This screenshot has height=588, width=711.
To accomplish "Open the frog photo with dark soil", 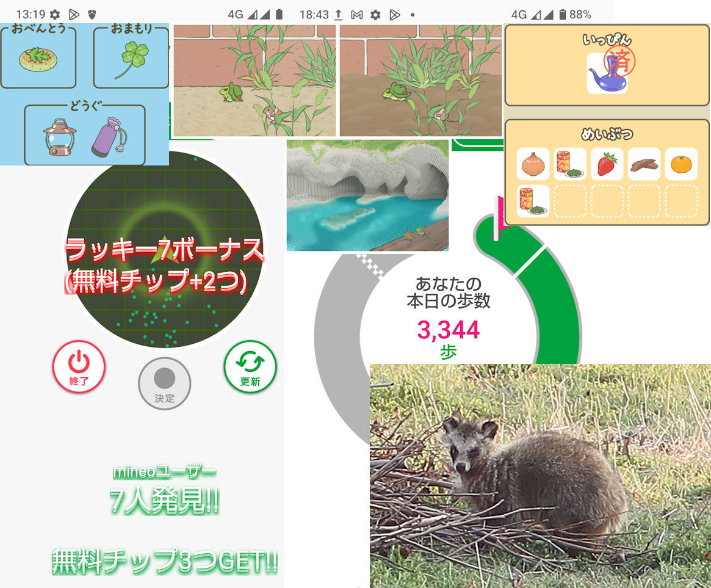I will (x=420, y=81).
